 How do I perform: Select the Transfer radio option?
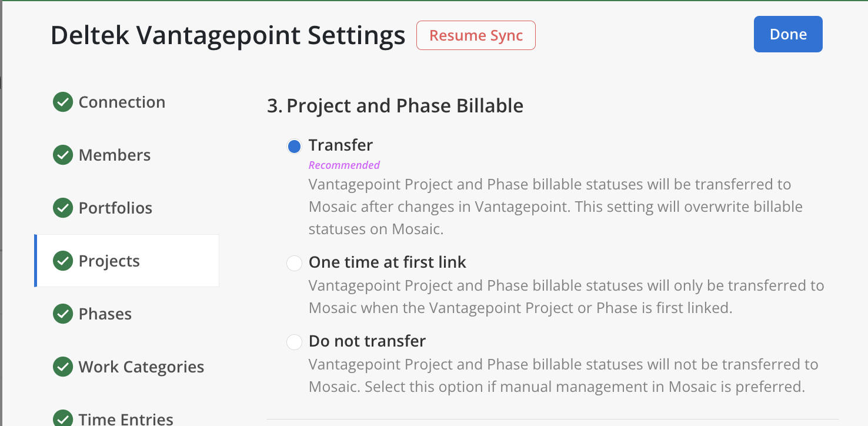point(295,146)
